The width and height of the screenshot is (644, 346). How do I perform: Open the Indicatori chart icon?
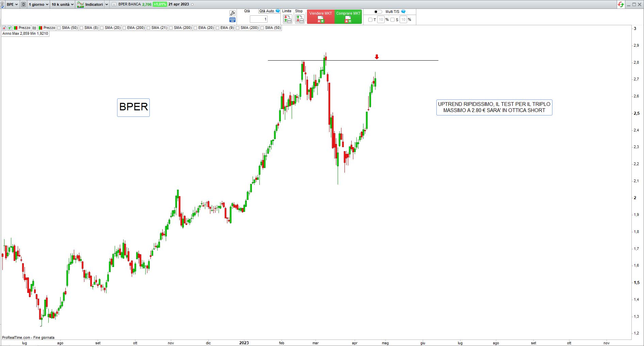(80, 4)
